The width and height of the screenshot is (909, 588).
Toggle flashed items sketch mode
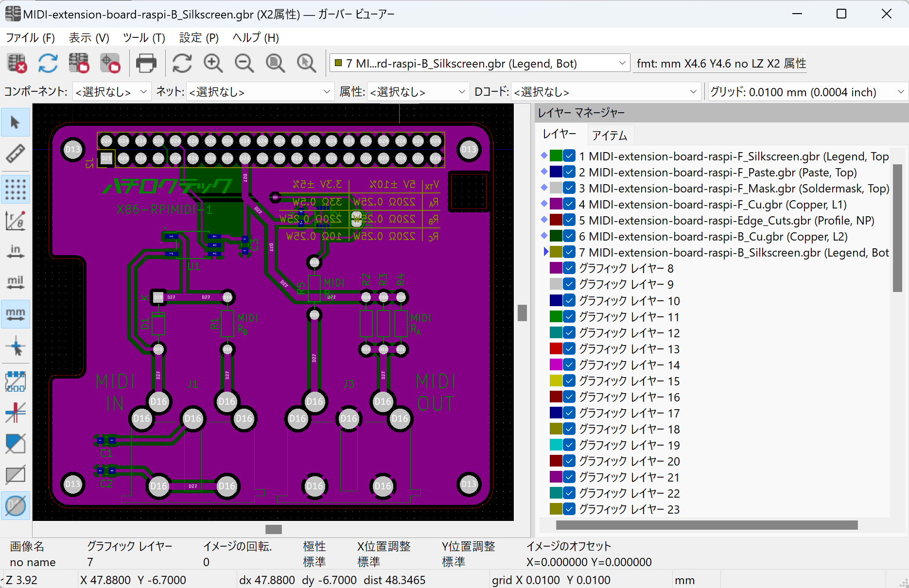[16, 381]
